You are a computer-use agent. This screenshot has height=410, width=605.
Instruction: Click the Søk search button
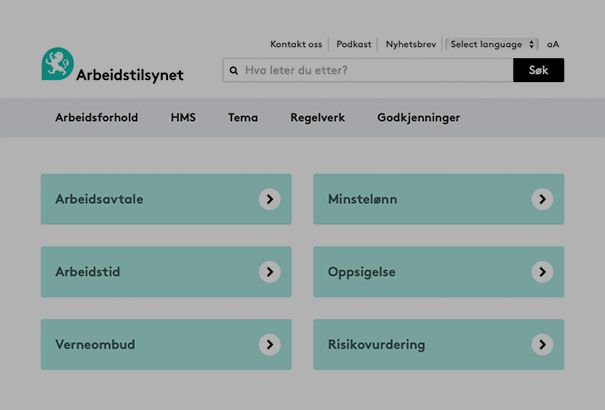[x=539, y=70]
